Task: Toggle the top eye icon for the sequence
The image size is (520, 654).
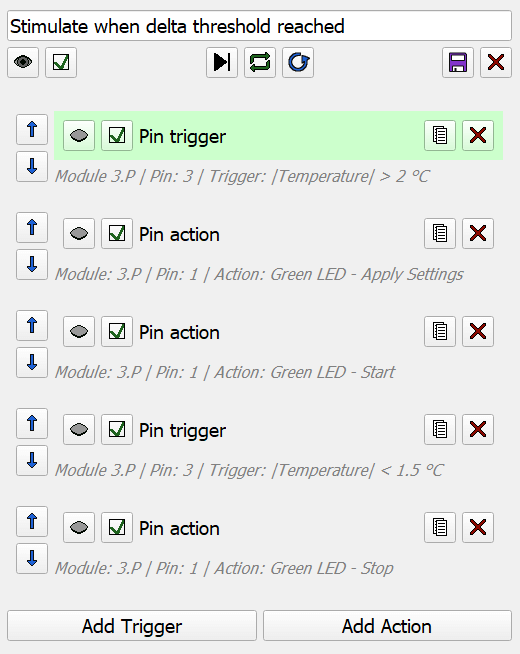Action: pyautogui.click(x=23, y=63)
